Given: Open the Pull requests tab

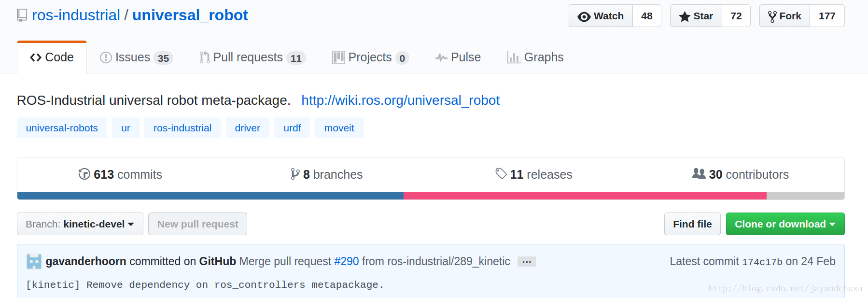Looking at the screenshot, I should click(252, 57).
